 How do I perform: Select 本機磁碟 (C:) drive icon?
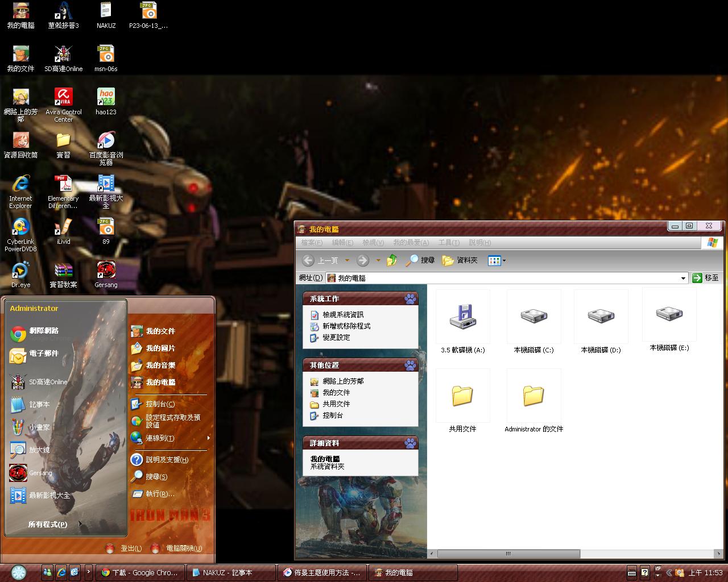(533, 317)
